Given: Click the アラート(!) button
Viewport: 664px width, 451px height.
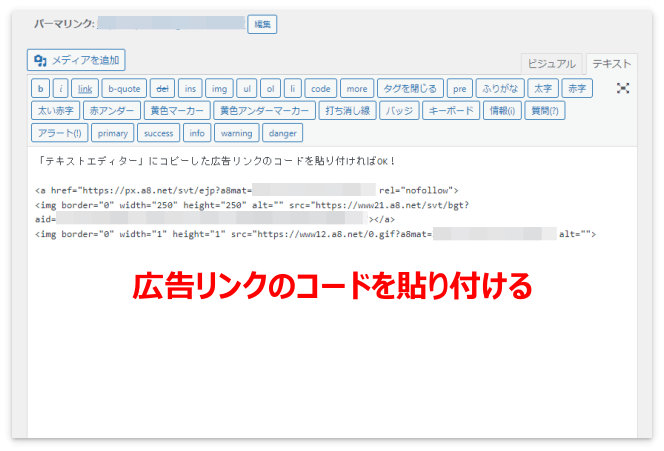Looking at the screenshot, I should point(60,133).
